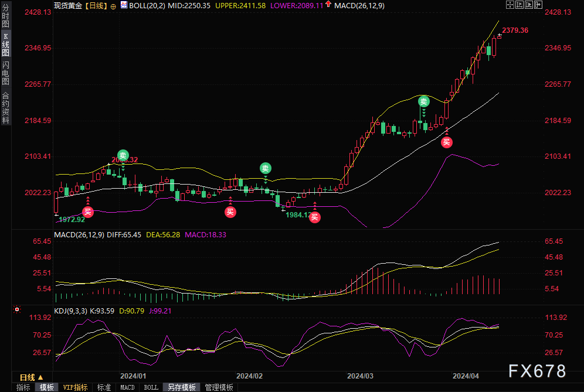
Task: Apply the 标准 template
Action: 104,387
